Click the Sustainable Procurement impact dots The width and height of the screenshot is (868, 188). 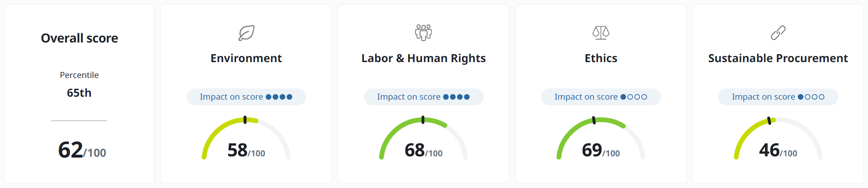(x=811, y=97)
